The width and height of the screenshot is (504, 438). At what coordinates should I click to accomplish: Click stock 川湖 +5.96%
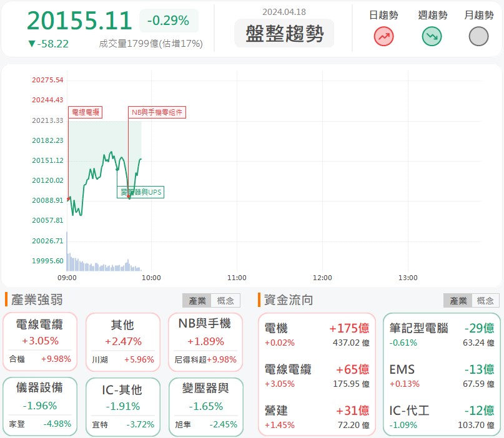coord(123,359)
